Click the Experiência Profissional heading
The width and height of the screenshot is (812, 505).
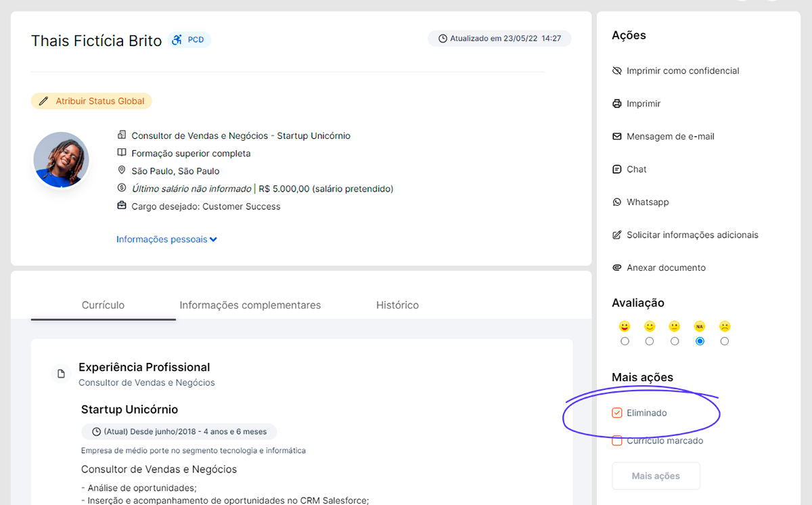point(144,367)
